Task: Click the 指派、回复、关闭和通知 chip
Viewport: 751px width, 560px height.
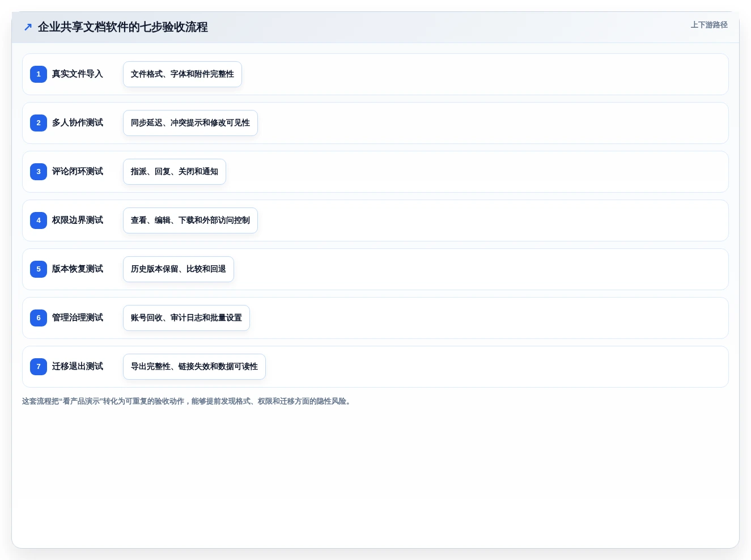Action: [x=175, y=172]
